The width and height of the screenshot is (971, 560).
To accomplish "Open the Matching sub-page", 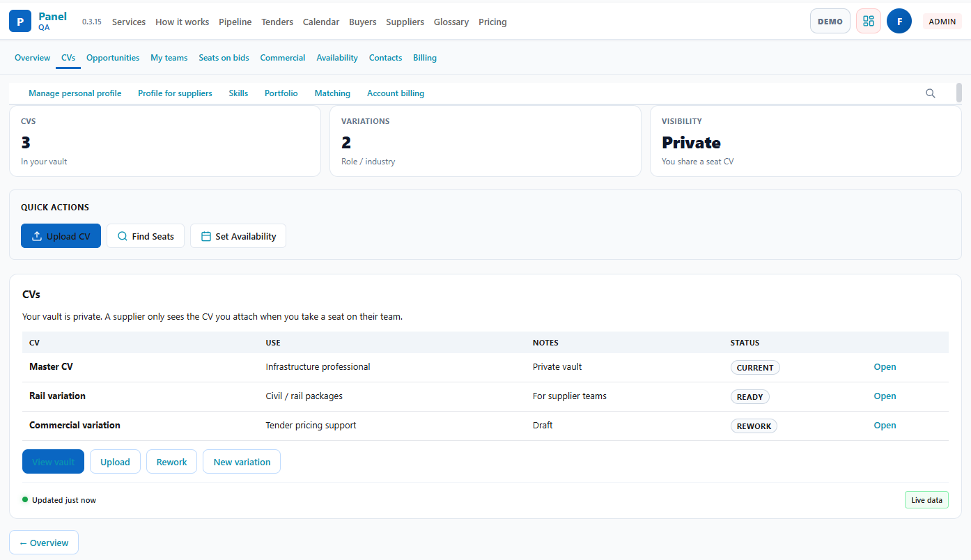I will [332, 93].
